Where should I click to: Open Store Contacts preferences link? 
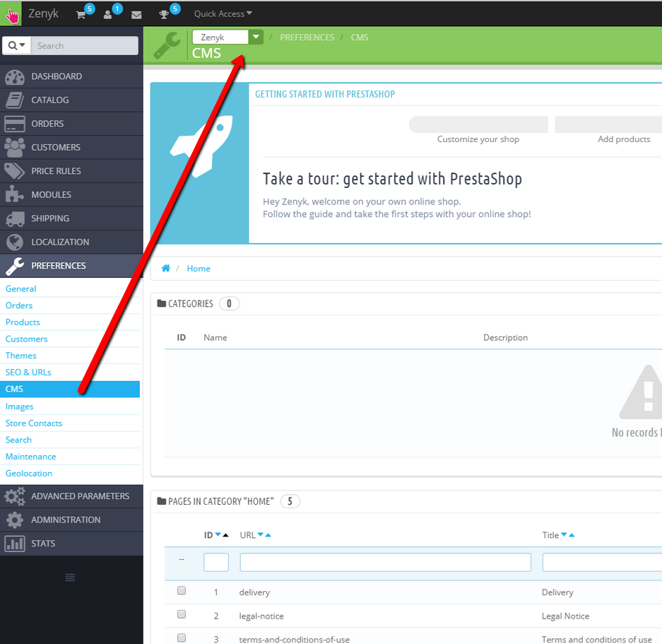[34, 423]
